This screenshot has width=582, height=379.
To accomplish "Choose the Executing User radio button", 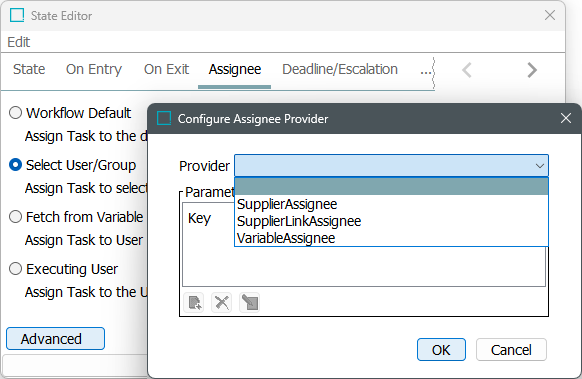I will (15, 269).
